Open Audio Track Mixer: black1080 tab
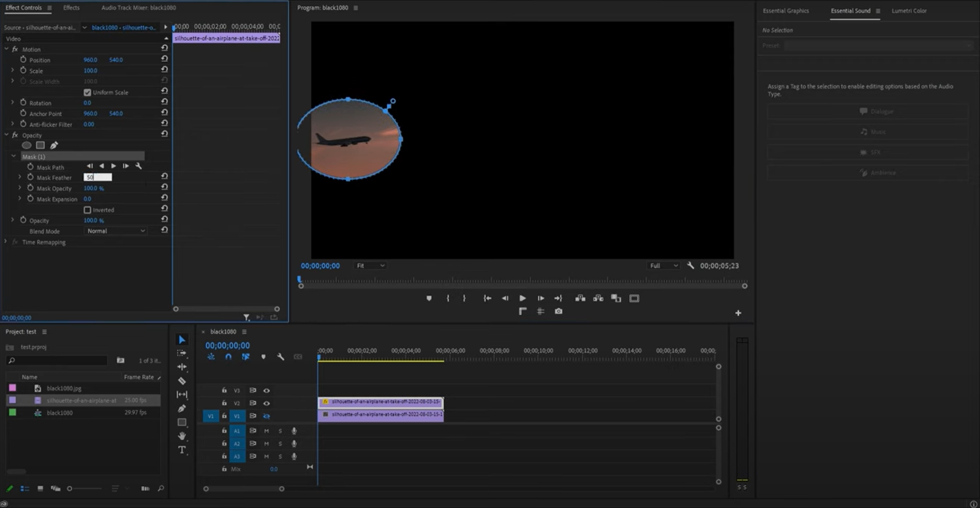 [x=138, y=8]
